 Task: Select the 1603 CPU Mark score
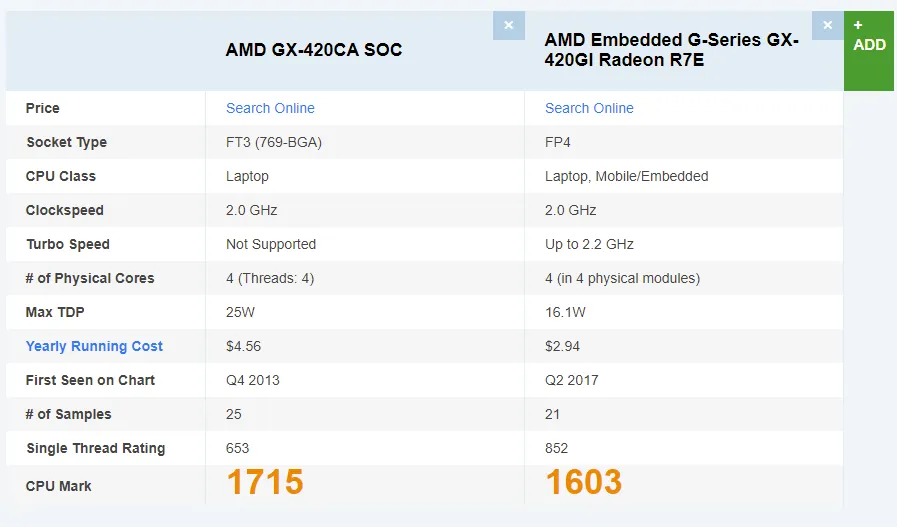(x=583, y=482)
